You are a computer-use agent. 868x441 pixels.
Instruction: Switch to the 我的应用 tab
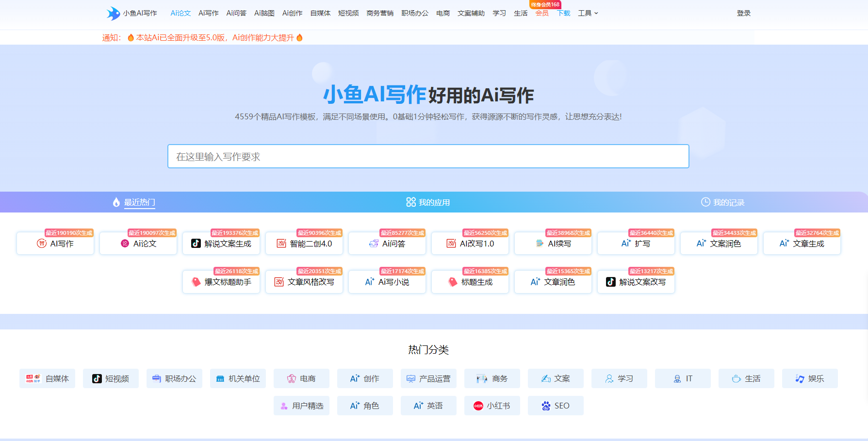click(428, 202)
